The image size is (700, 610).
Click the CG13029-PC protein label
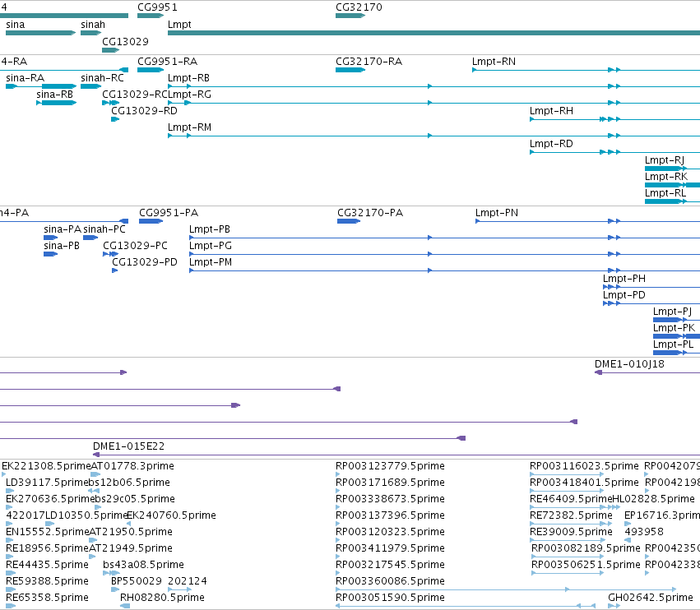135,246
